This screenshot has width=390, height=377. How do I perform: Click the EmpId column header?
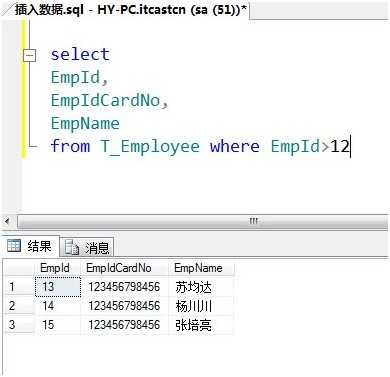(57, 268)
